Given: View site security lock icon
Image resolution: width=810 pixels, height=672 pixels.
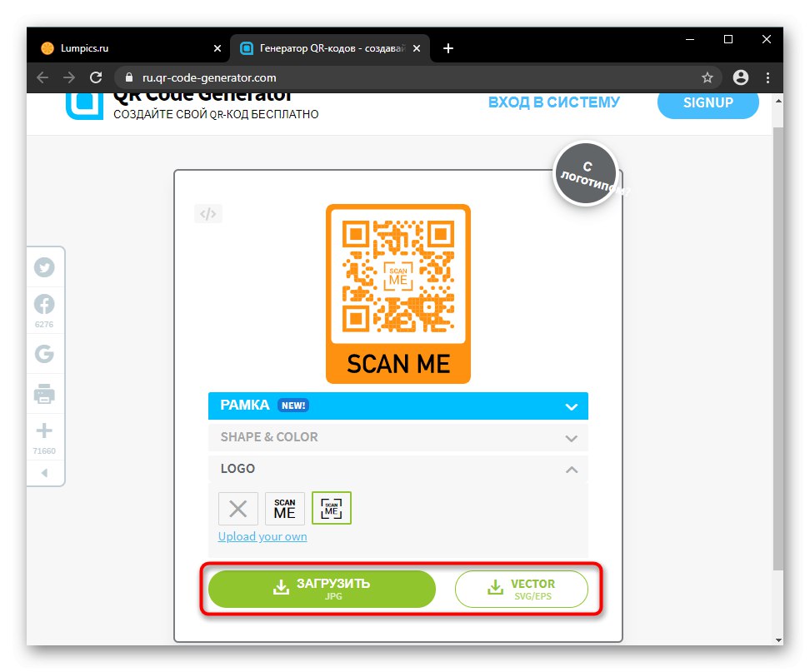Looking at the screenshot, I should [129, 77].
